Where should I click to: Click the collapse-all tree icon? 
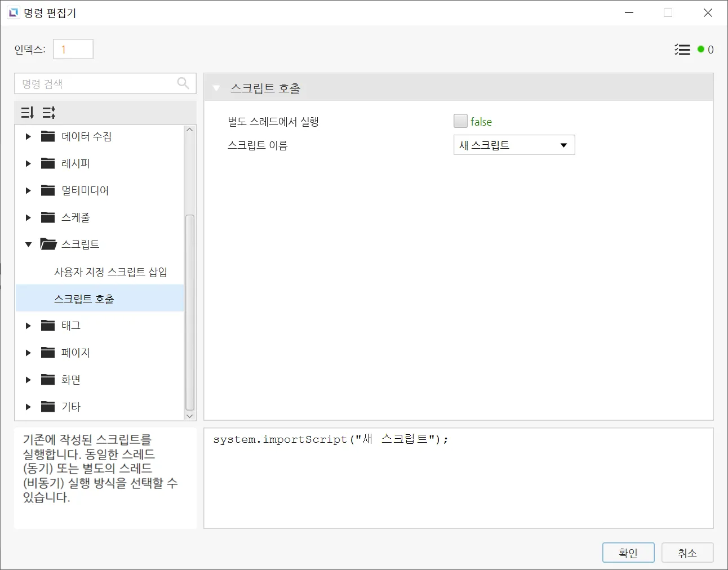tap(49, 113)
